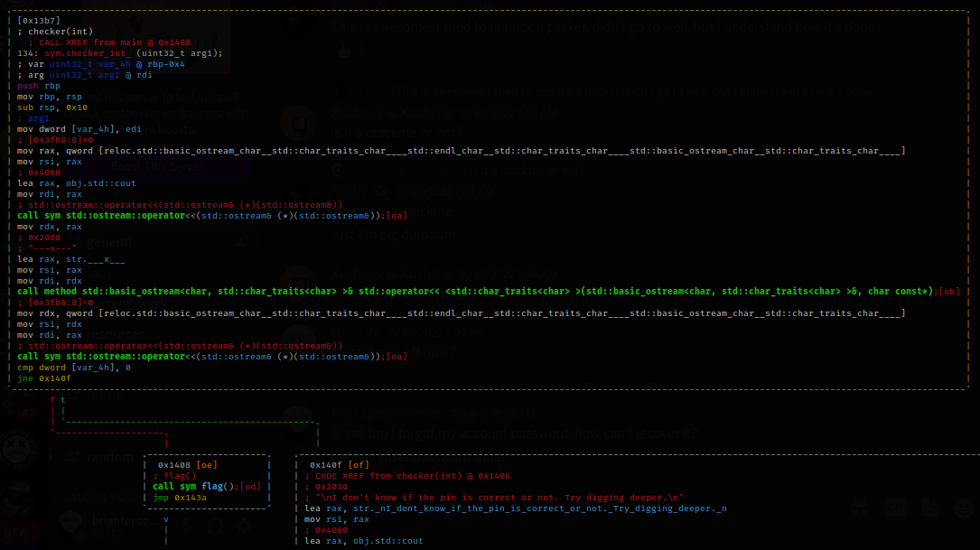The width and height of the screenshot is (980, 550).
Task: Click the call sym flag() instruction
Action: tap(207, 486)
